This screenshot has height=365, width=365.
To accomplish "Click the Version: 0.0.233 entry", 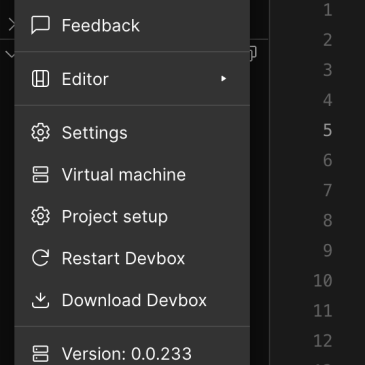I will point(127,354).
